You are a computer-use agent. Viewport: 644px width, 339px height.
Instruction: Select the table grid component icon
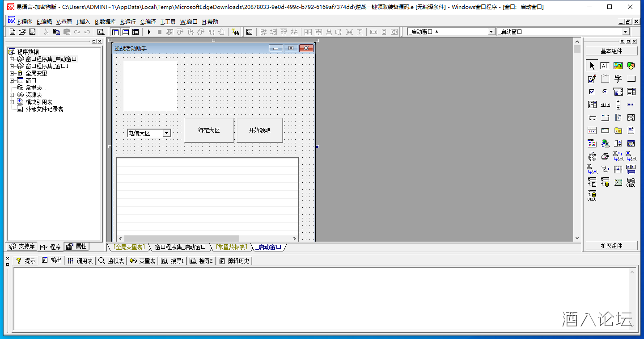click(x=618, y=169)
